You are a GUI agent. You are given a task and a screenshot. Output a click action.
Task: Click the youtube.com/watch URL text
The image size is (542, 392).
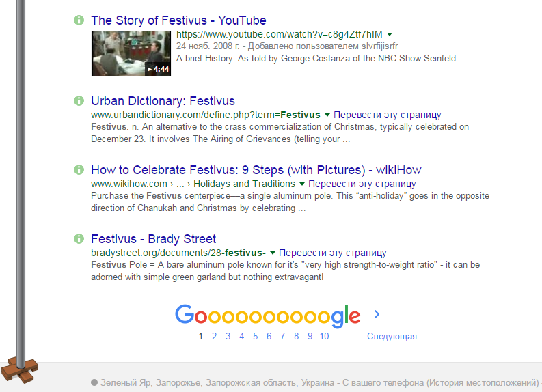pyautogui.click(x=280, y=34)
